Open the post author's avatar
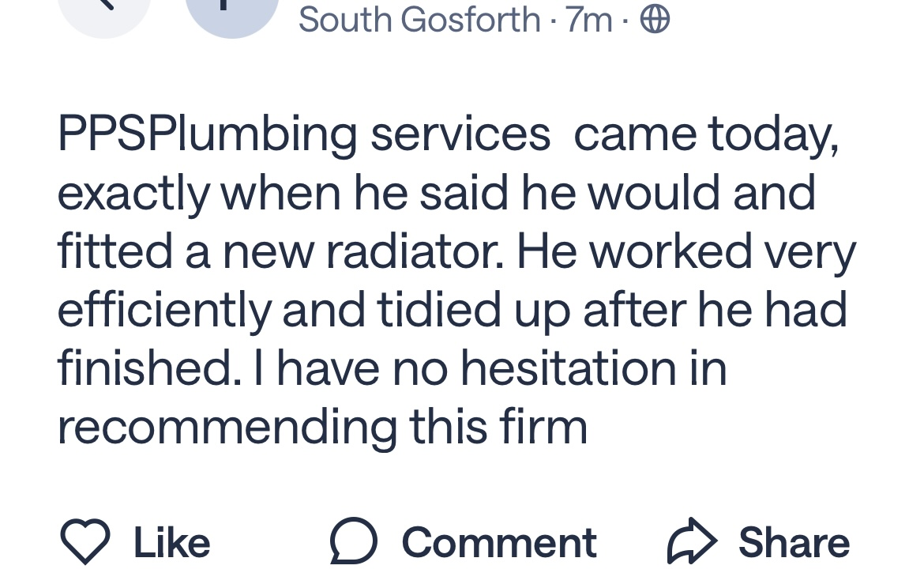 click(x=231, y=11)
